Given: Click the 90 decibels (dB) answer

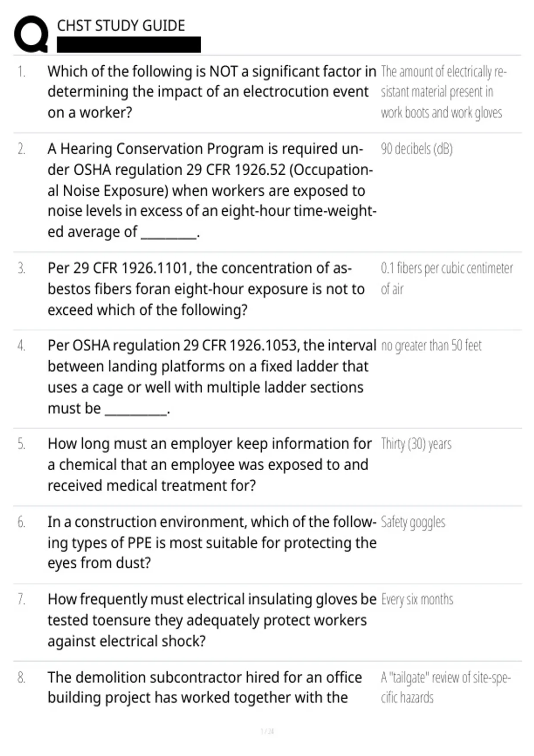Looking at the screenshot, I should click(417, 149).
